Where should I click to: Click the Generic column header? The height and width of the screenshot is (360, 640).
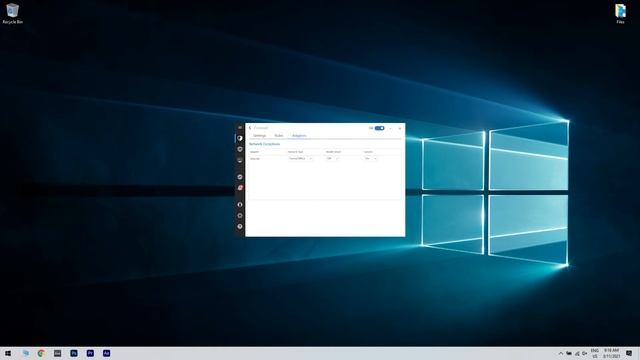tap(368, 152)
